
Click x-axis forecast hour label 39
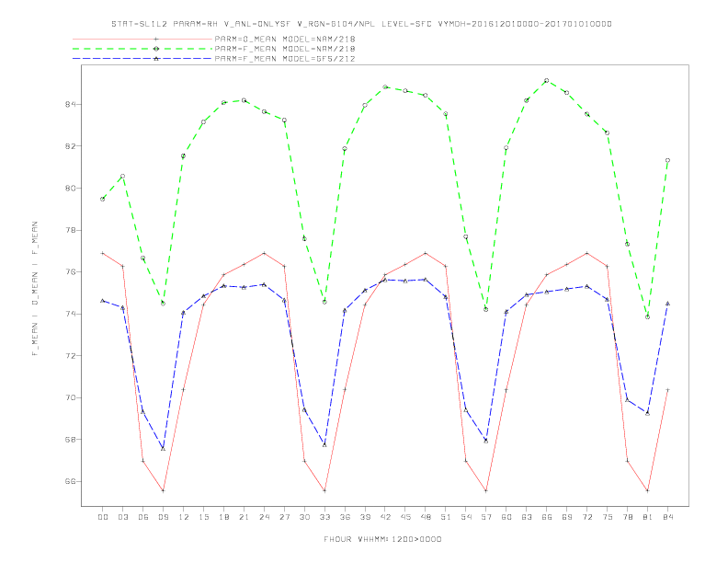365,517
